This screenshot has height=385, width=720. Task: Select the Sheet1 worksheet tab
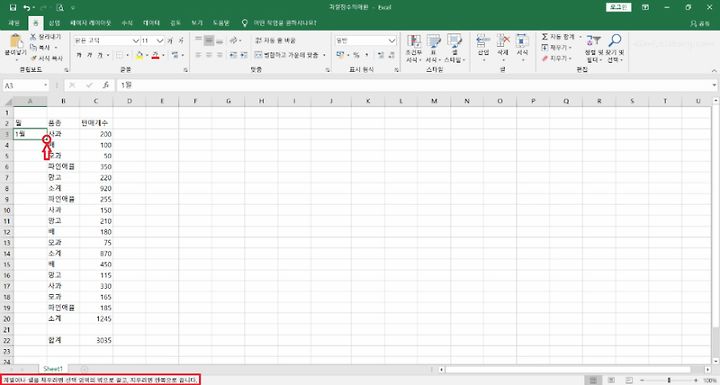(x=53, y=369)
